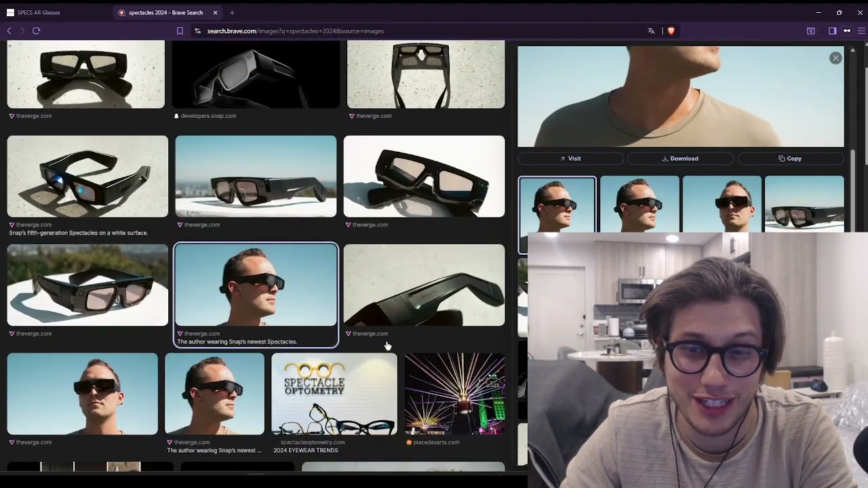868x488 pixels.
Task: Reload the current page
Action: 36,30
